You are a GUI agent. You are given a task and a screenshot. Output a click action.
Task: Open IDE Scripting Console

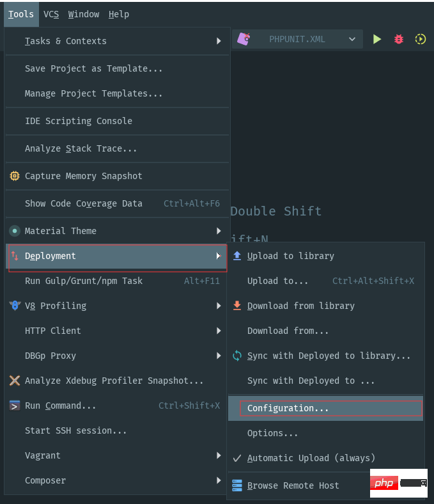117,121
